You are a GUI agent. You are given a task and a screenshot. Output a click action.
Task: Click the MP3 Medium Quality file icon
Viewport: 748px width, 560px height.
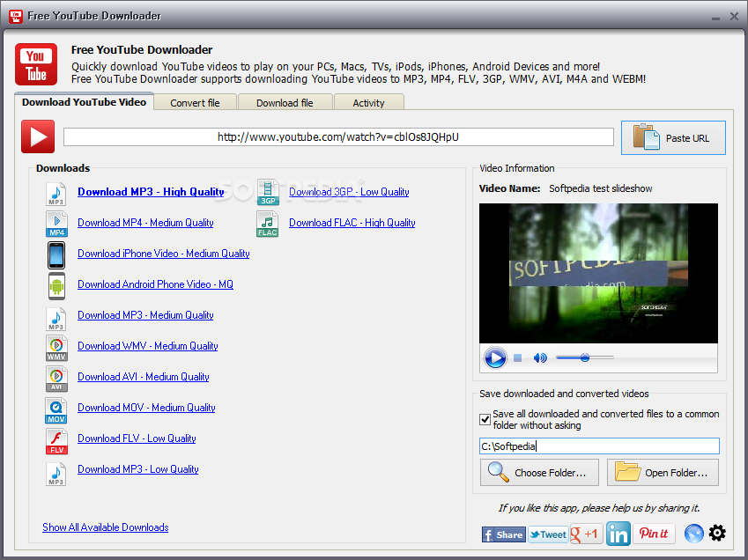coord(56,319)
